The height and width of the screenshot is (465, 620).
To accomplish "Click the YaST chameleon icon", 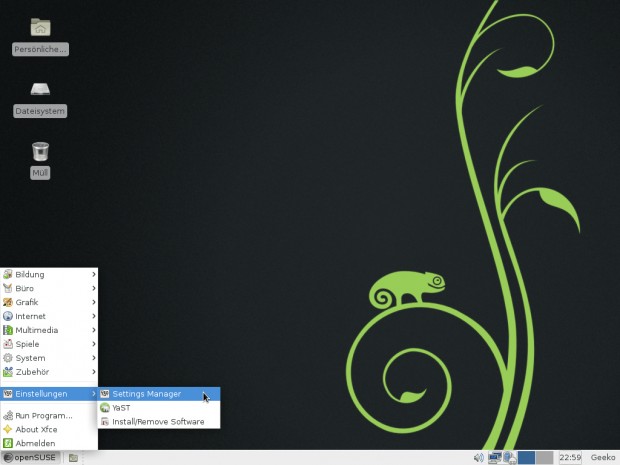I will coord(104,408).
